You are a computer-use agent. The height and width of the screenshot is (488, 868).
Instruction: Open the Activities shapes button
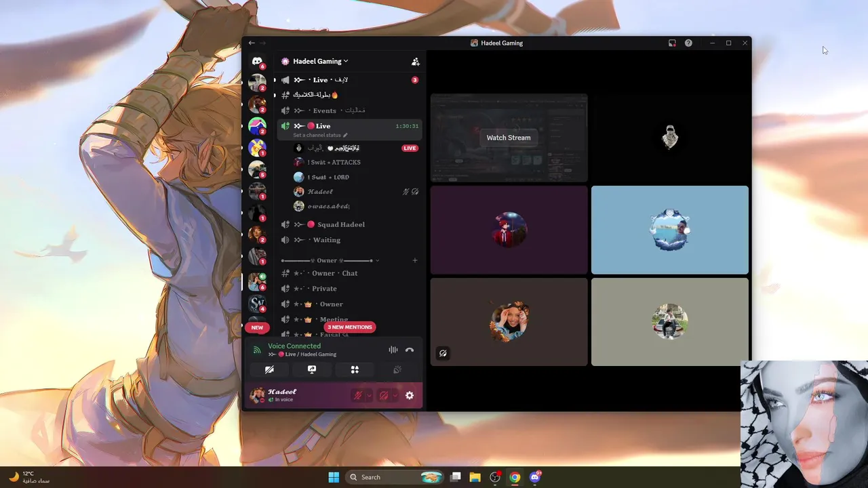(355, 369)
